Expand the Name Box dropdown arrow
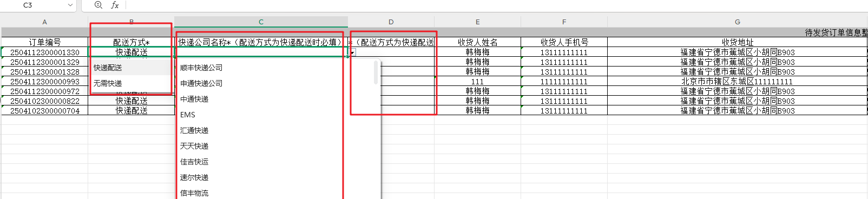Screen dimensions: 868x199 pyautogui.click(x=70, y=5)
